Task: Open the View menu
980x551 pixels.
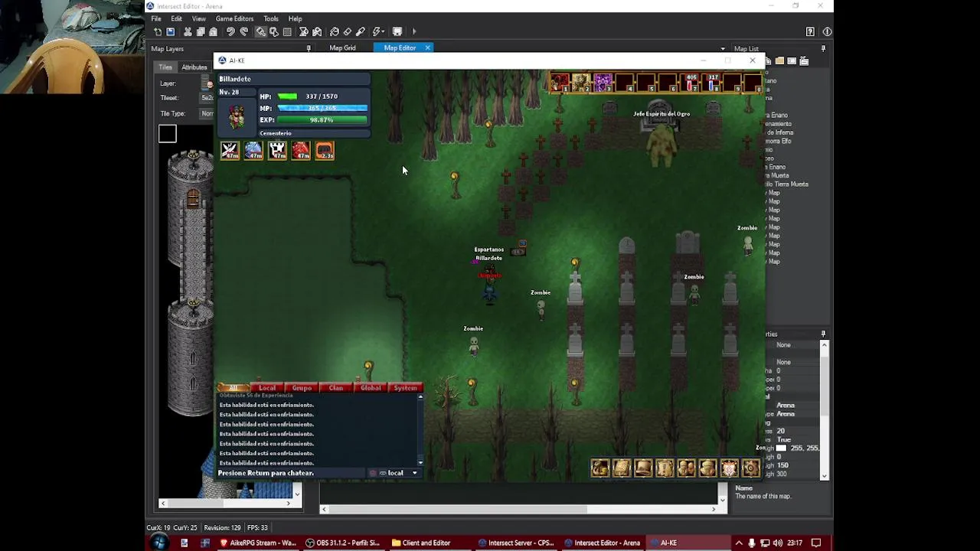Action: click(198, 18)
